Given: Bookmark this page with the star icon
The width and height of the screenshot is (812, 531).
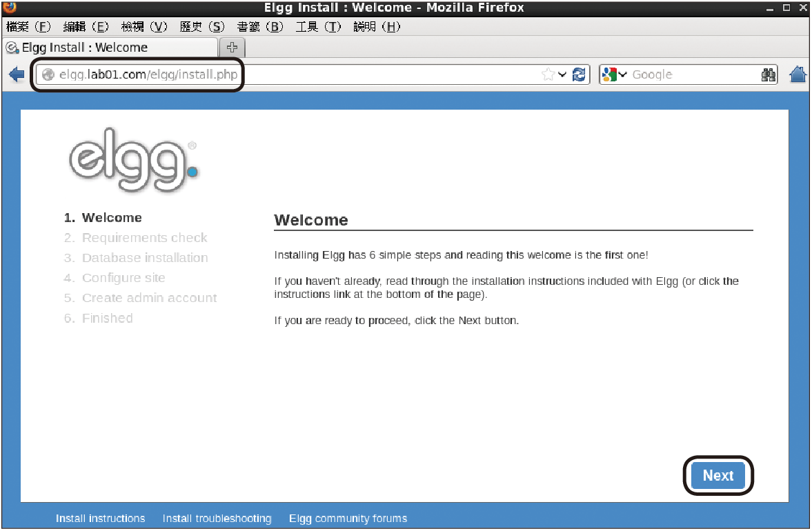Looking at the screenshot, I should click(548, 74).
